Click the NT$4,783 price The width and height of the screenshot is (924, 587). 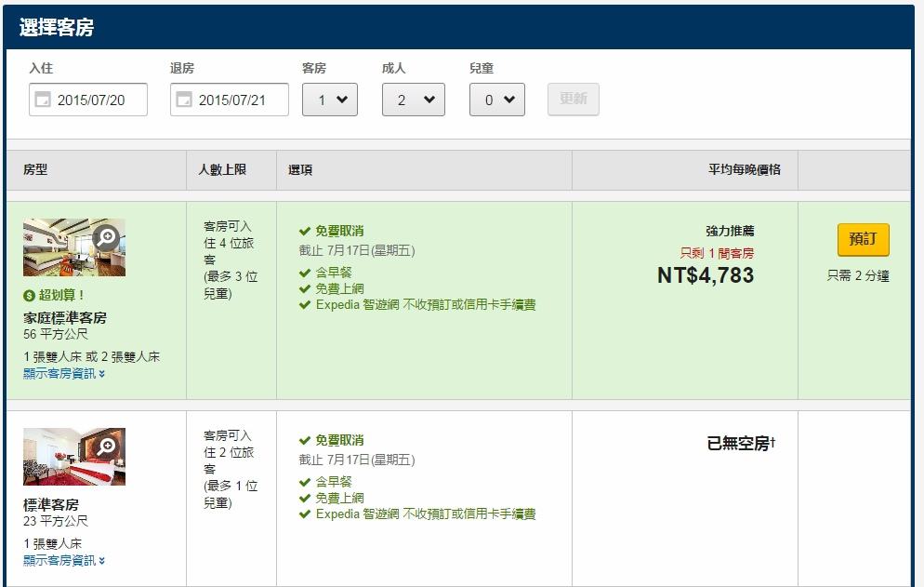705,275
